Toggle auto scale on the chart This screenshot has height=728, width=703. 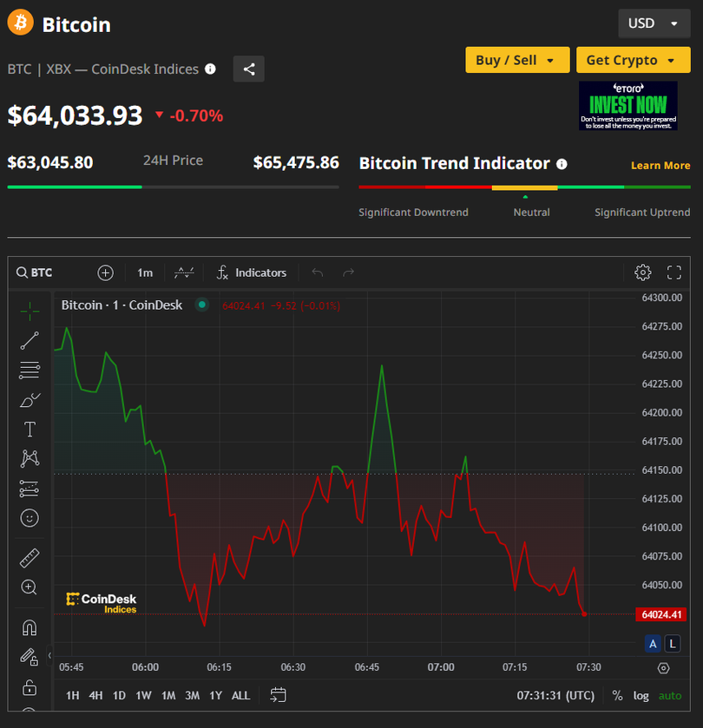[x=669, y=695]
